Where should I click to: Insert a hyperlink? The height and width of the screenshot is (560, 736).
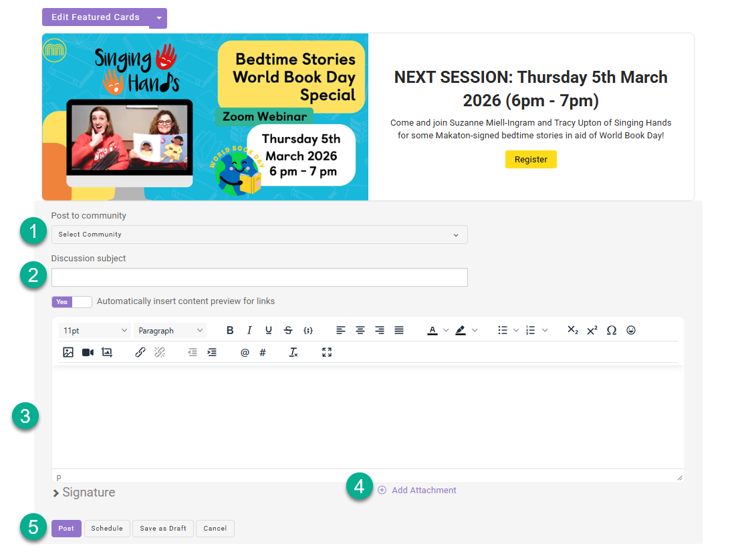click(x=140, y=352)
